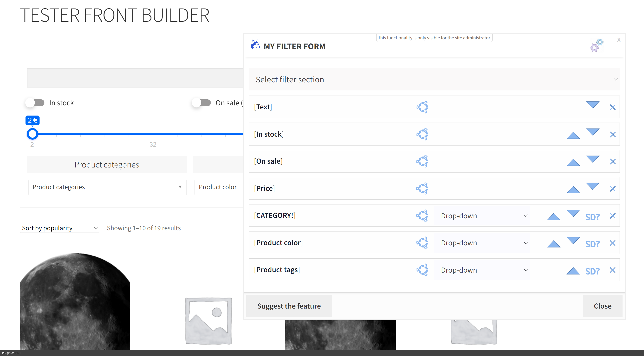Click the text search input field
Viewport: 644px width, 356px height.
[x=135, y=78]
